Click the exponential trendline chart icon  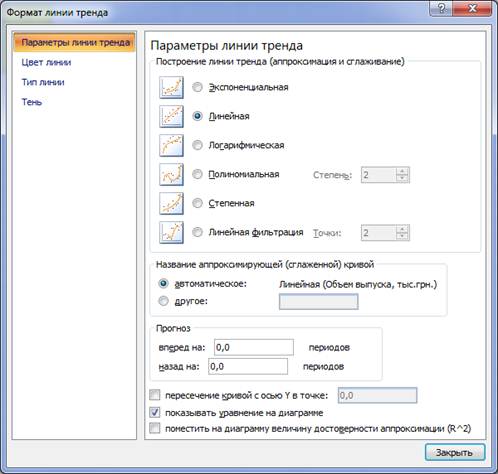coord(171,88)
